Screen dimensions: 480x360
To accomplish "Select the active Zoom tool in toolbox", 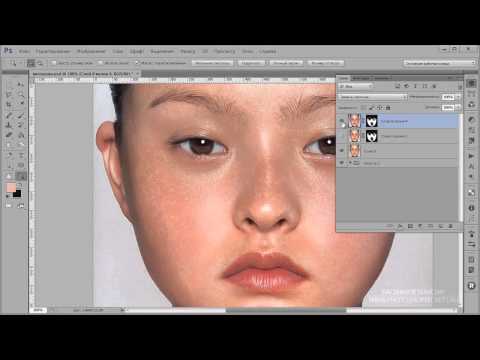I will pyautogui.click(x=21, y=176).
